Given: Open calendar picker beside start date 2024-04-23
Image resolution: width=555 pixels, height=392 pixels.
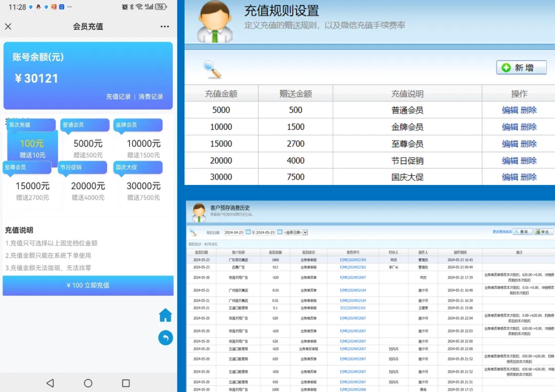Looking at the screenshot, I should point(248,232).
